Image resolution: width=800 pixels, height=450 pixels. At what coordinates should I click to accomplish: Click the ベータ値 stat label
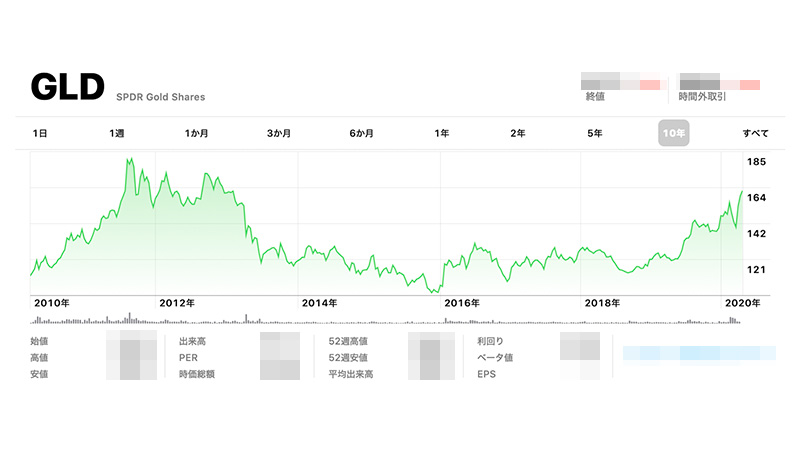pos(495,358)
